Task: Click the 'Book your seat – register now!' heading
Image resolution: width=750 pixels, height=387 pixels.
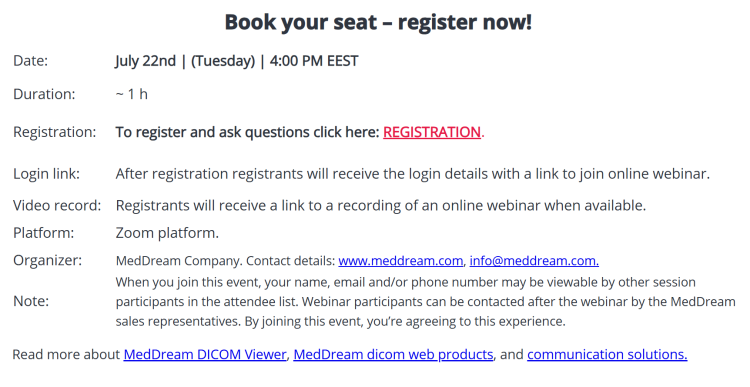Action: pyautogui.click(x=378, y=22)
